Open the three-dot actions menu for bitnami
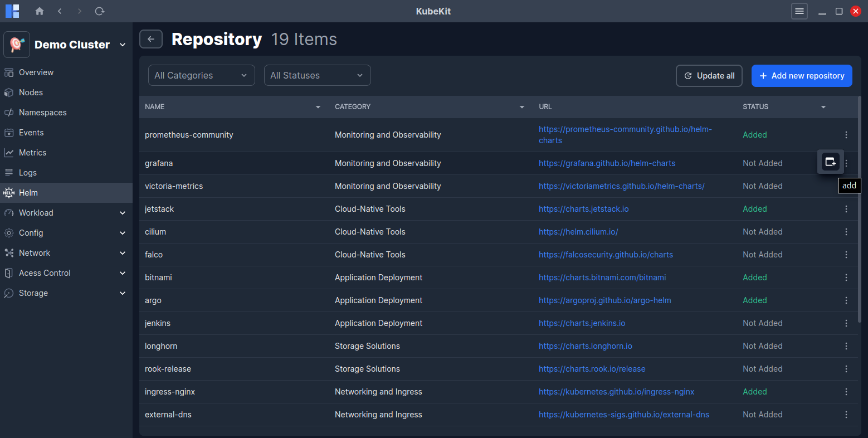The height and width of the screenshot is (438, 868). click(846, 277)
